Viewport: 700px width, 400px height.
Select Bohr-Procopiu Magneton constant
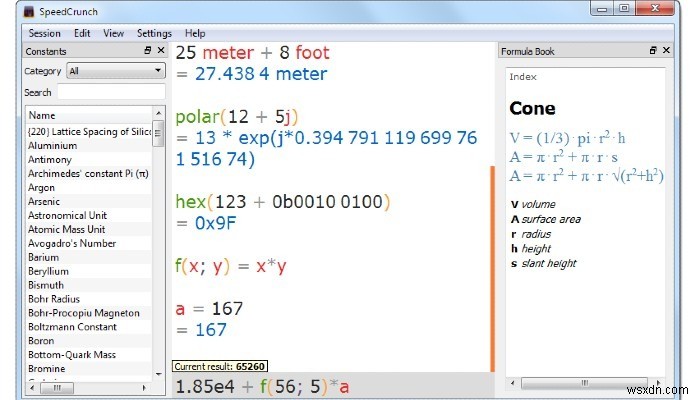coord(89,313)
